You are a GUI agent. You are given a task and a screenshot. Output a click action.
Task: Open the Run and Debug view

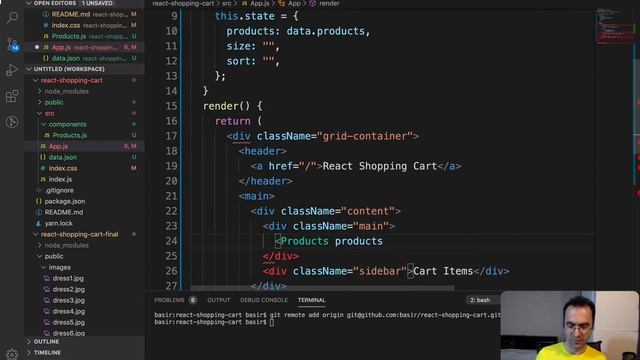point(12,70)
